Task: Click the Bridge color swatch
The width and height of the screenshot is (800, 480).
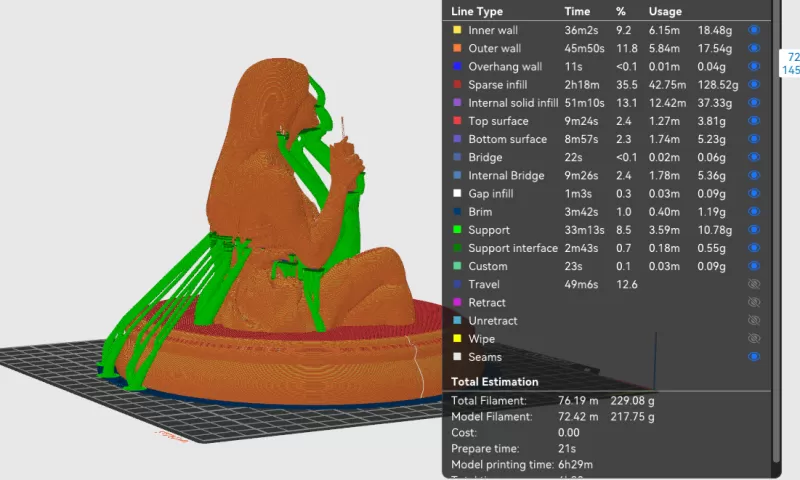Action: click(457, 157)
